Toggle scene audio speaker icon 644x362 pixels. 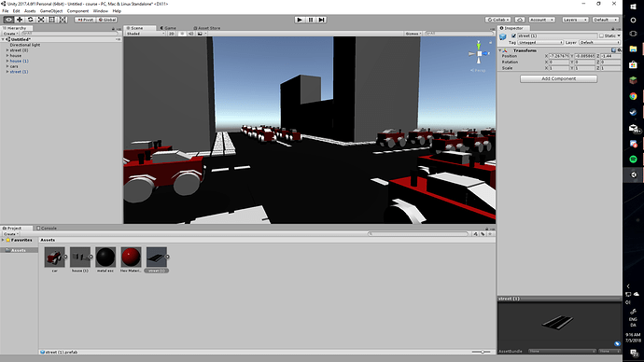[x=191, y=34]
